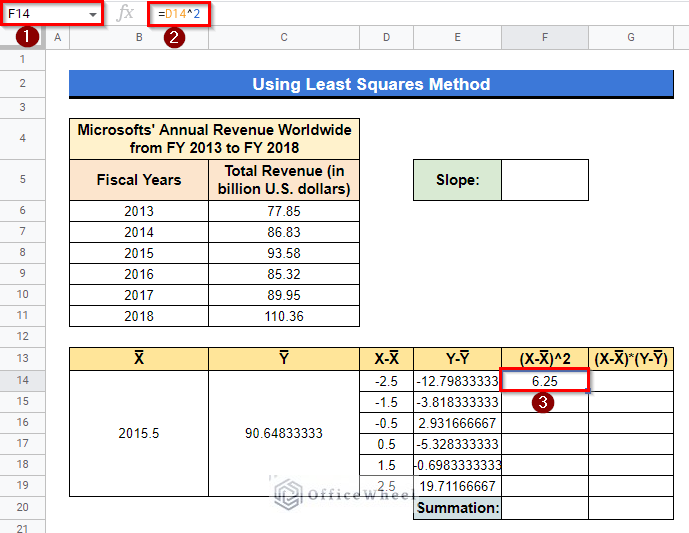Select column B header
The image size is (689, 533).
tap(139, 37)
